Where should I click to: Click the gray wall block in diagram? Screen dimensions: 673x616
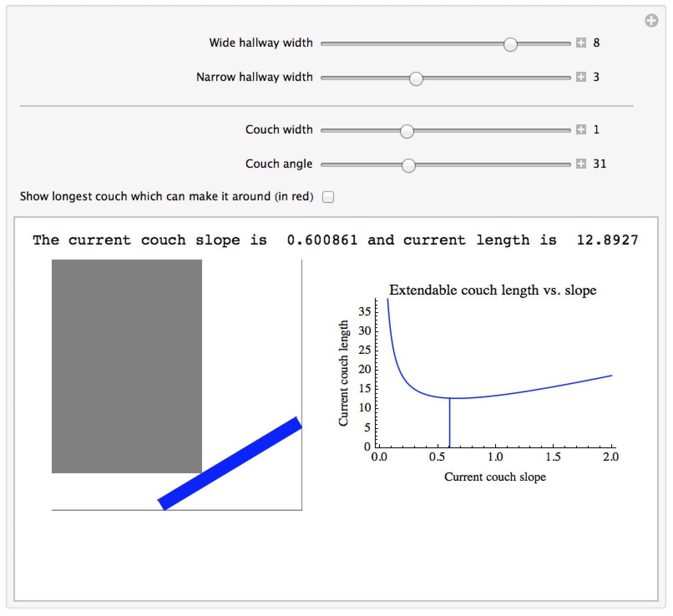point(127,366)
